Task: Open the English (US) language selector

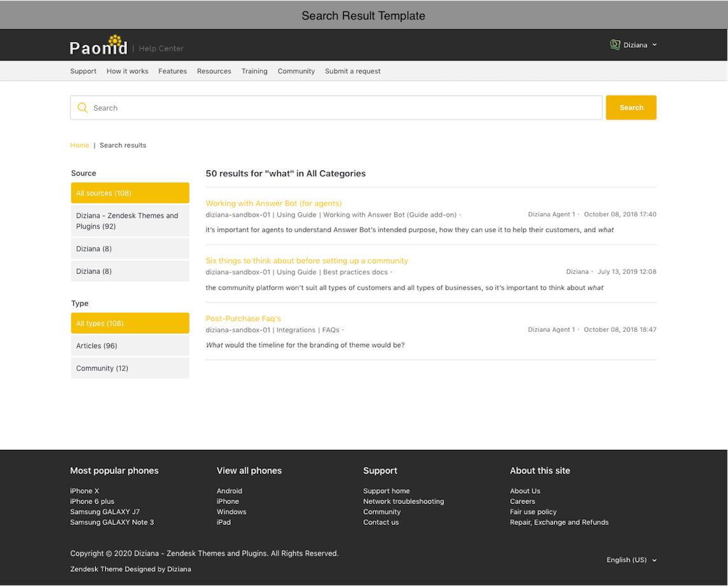Action: click(x=631, y=560)
